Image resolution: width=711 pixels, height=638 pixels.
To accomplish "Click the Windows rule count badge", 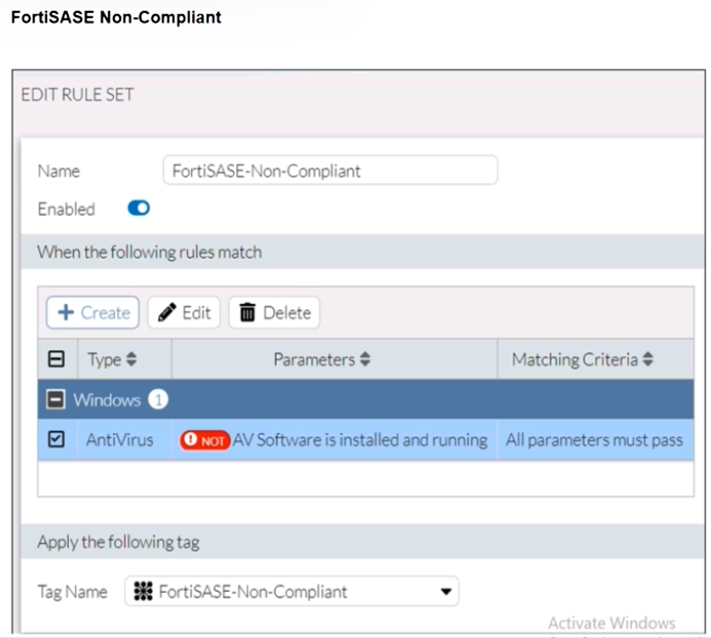I will coord(158,400).
